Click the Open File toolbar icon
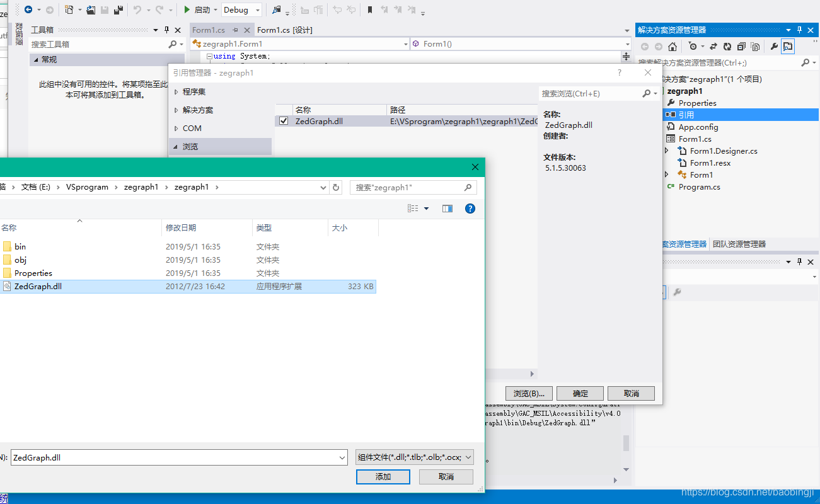 tap(91, 9)
